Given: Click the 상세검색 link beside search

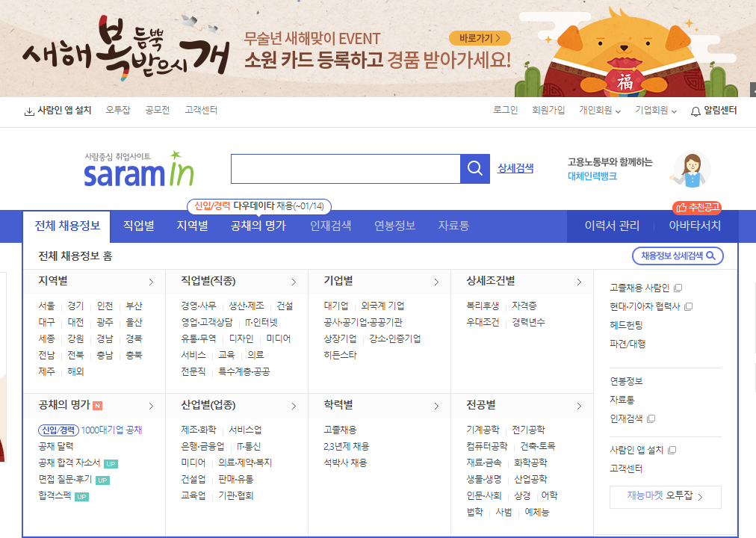Looking at the screenshot, I should click(515, 168).
